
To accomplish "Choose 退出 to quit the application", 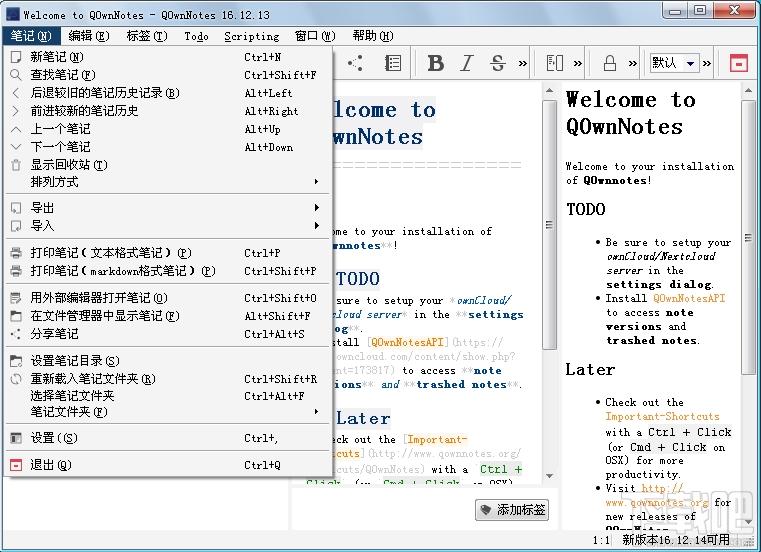I will [x=168, y=465].
